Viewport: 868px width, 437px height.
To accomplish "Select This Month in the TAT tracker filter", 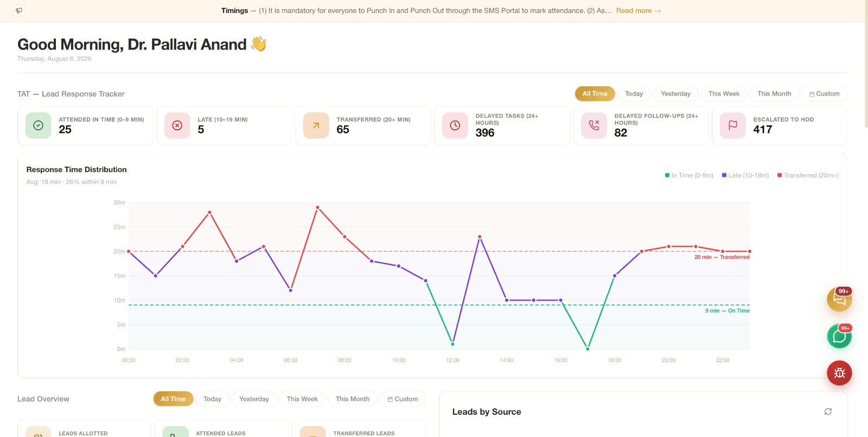I will coord(774,94).
